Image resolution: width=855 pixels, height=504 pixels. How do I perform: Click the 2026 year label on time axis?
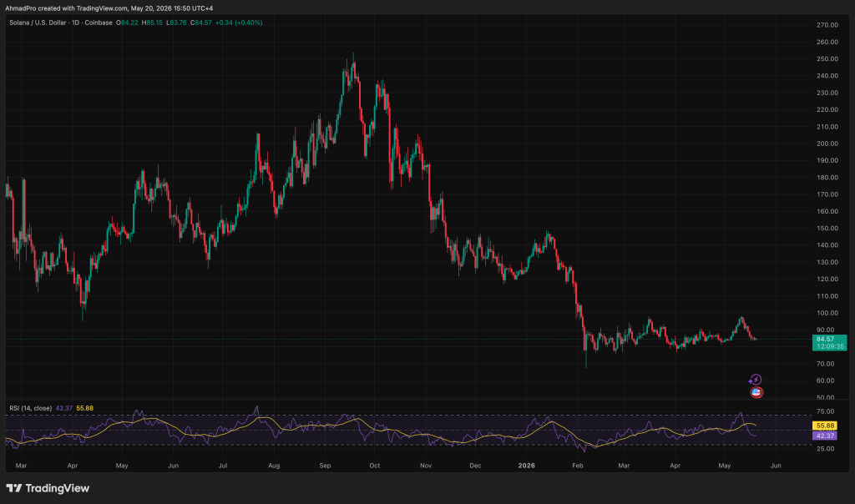point(526,466)
